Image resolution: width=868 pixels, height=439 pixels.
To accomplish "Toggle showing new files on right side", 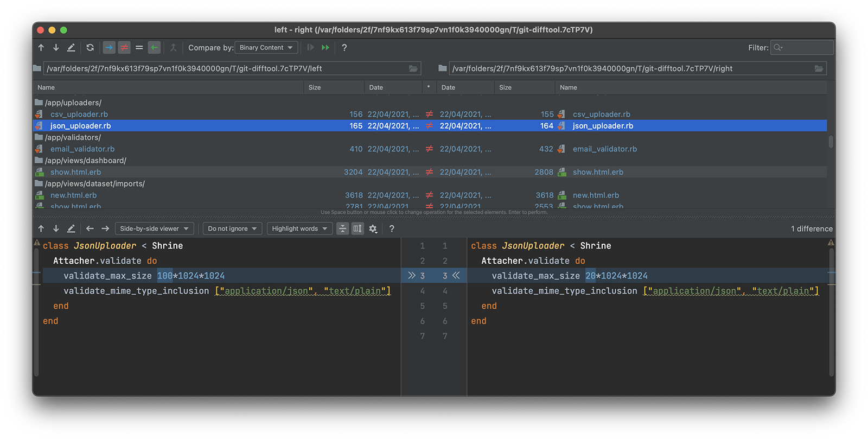I will (155, 48).
